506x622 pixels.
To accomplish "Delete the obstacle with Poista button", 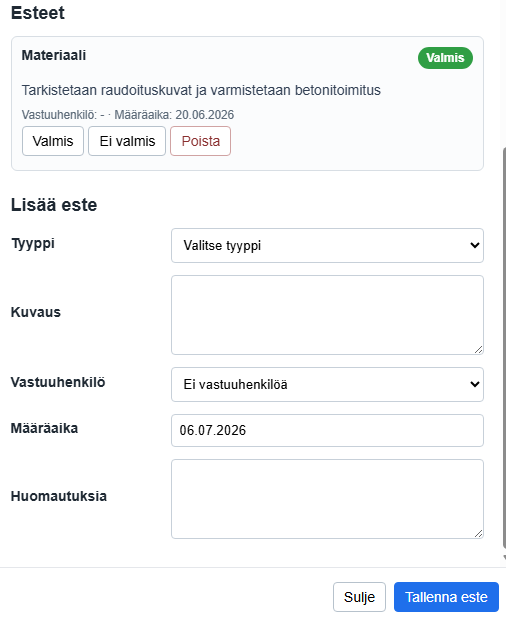I will (200, 141).
